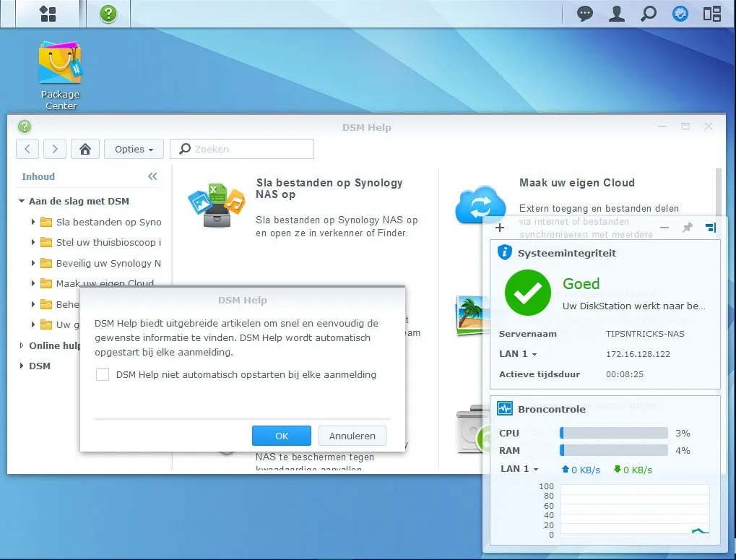Click the widget panel dock icon

coord(711,228)
